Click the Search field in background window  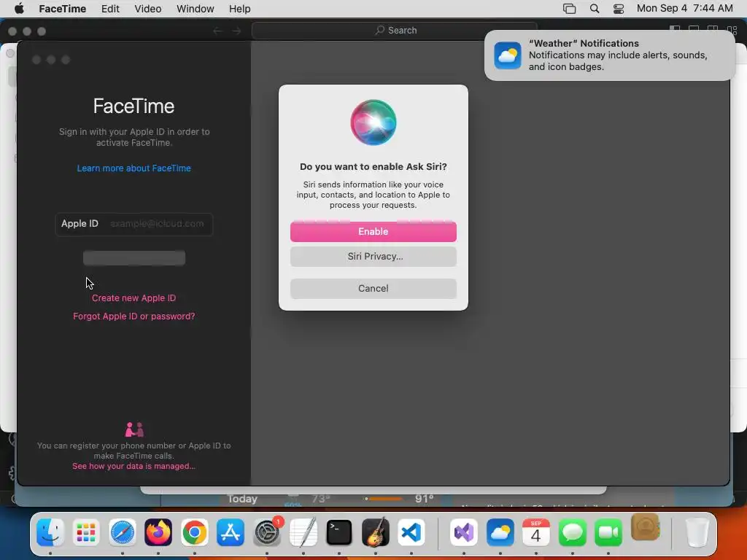tap(395, 31)
